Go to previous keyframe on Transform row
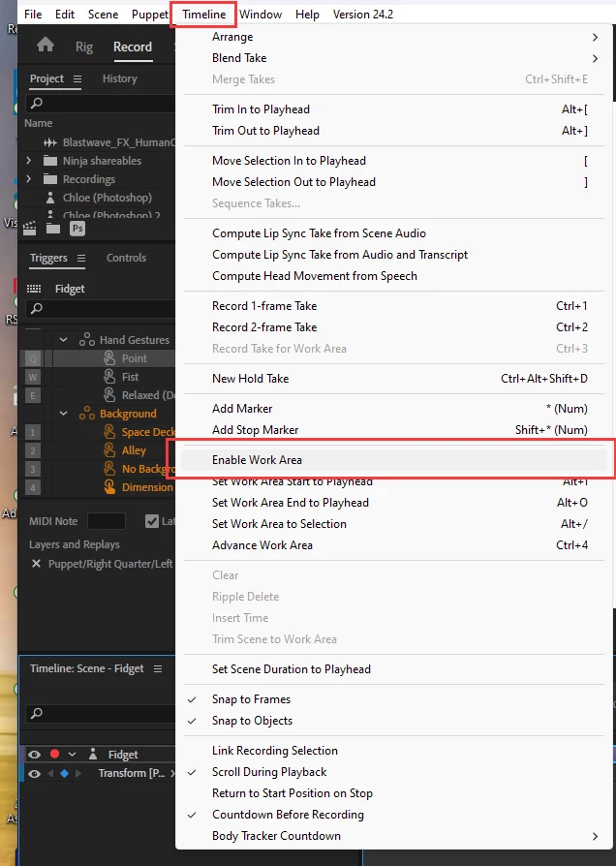616x866 pixels. (50, 773)
